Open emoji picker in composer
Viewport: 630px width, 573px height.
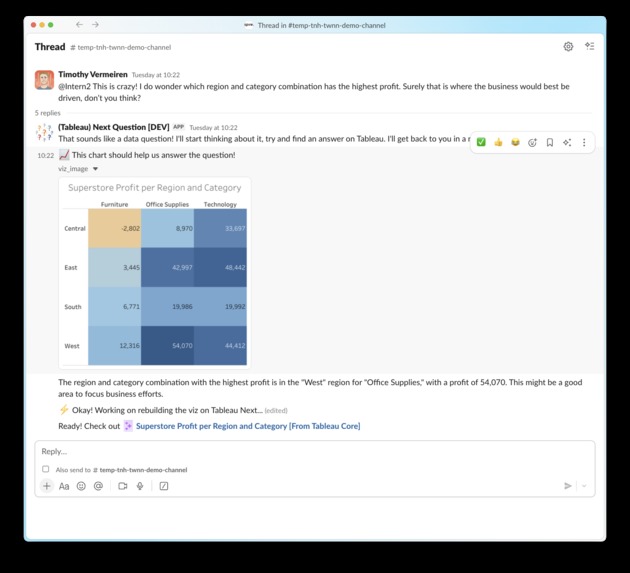[x=81, y=486]
